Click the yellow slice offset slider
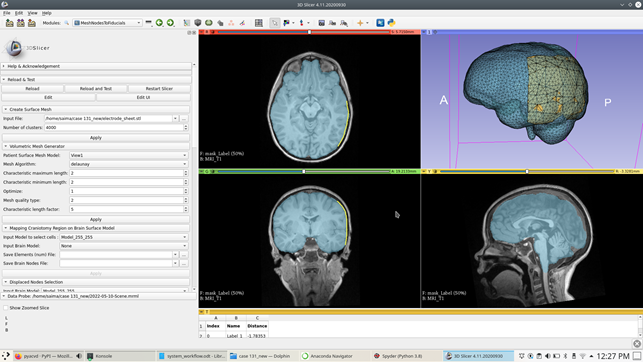This screenshot has width=643, height=362. tap(527, 171)
